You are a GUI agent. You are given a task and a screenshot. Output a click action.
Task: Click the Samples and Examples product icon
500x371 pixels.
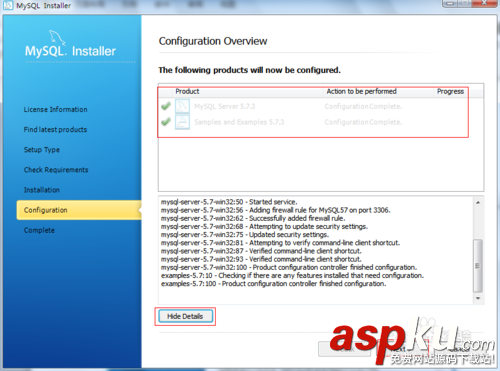[x=182, y=122]
